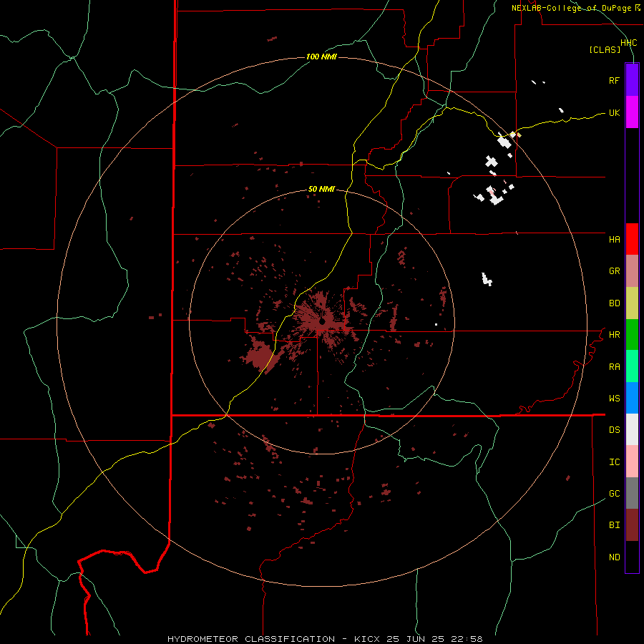This screenshot has height=644, width=644.
Task: Click the 22:58 time stamp
Action: coord(467,639)
